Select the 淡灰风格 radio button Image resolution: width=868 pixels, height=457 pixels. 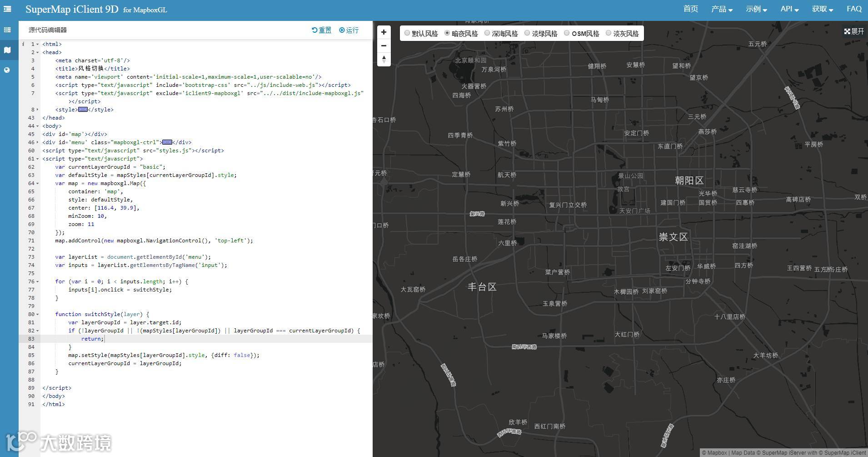pos(609,33)
